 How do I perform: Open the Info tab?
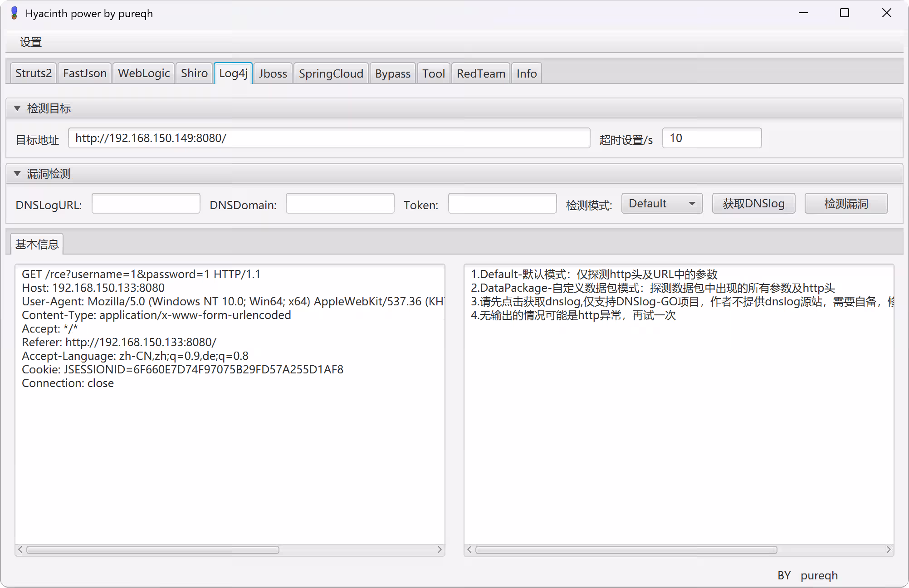(x=526, y=73)
